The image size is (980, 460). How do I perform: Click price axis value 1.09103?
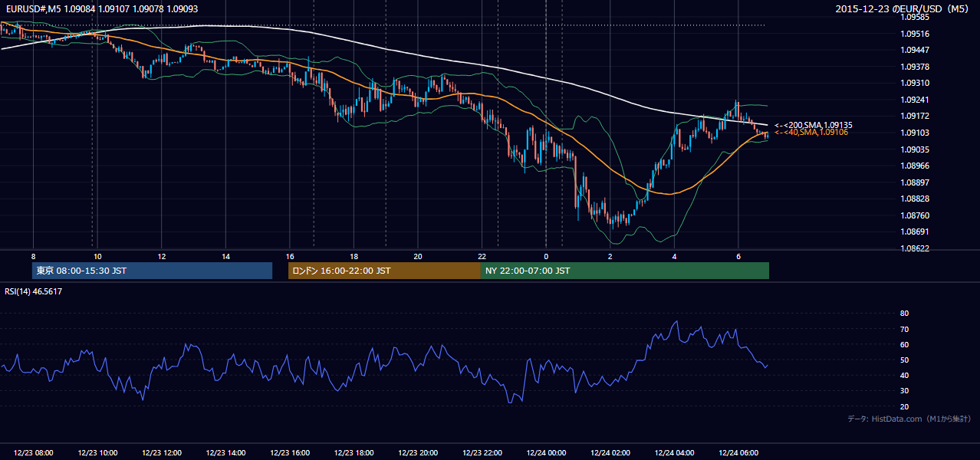pyautogui.click(x=915, y=133)
